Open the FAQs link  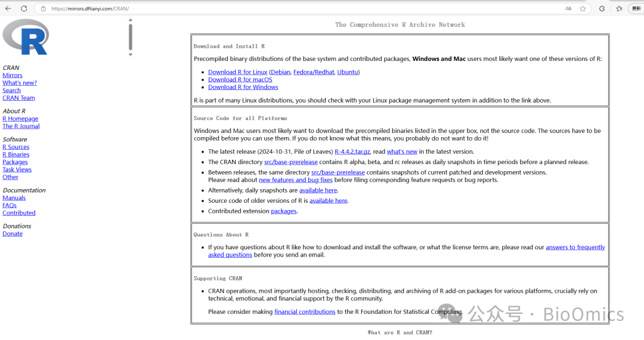[10, 205]
